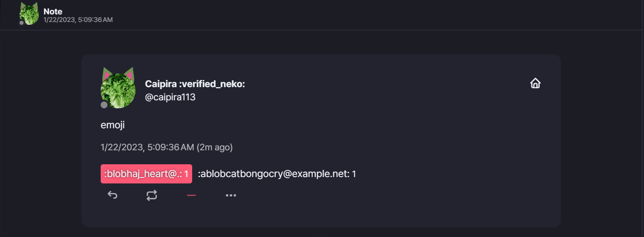Click the gray status dot on the avatar
This screenshot has height=237, width=644.
point(104,106)
